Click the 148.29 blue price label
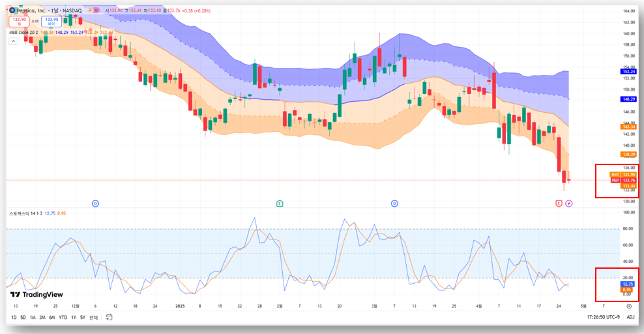Screen dimensions: 644x334 pyautogui.click(x=628, y=99)
